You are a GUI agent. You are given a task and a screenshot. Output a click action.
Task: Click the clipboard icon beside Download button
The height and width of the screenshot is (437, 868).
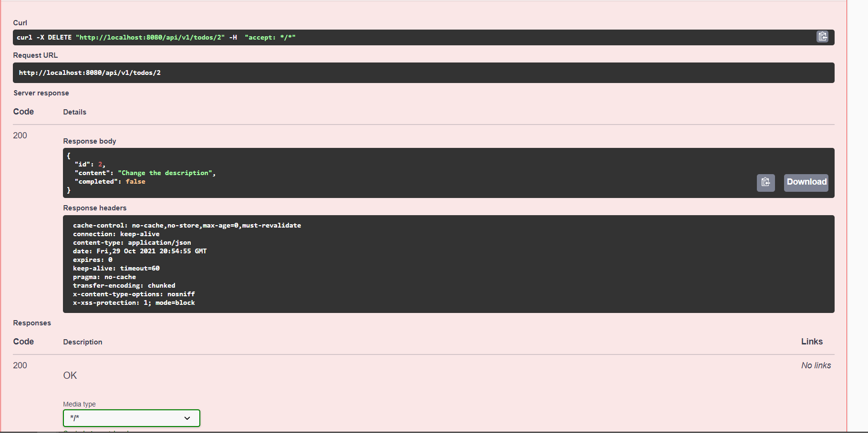(765, 182)
